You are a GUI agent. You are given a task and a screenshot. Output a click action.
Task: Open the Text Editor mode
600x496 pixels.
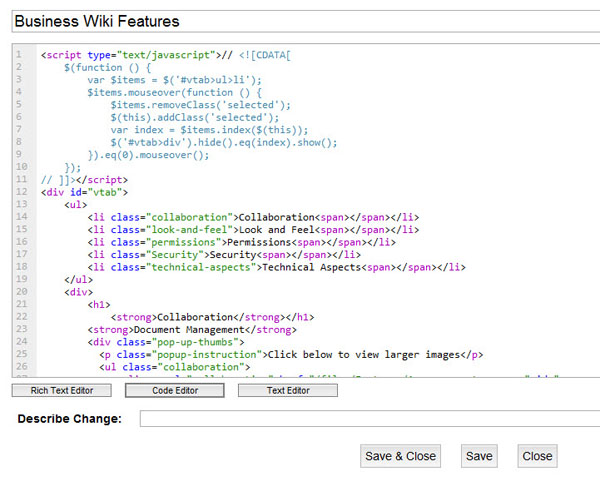click(287, 390)
